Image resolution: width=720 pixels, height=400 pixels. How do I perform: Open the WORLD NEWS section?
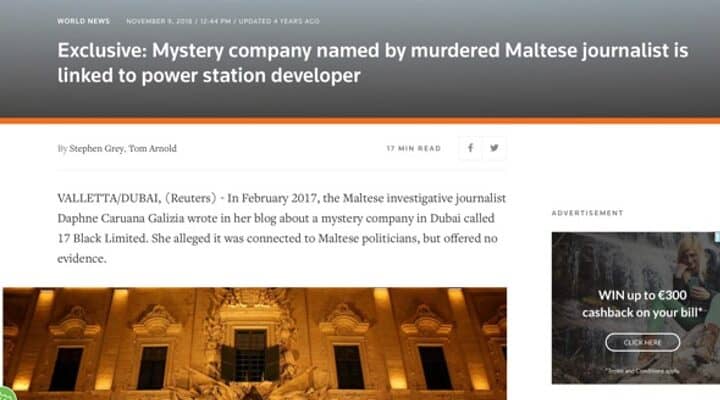coord(84,21)
